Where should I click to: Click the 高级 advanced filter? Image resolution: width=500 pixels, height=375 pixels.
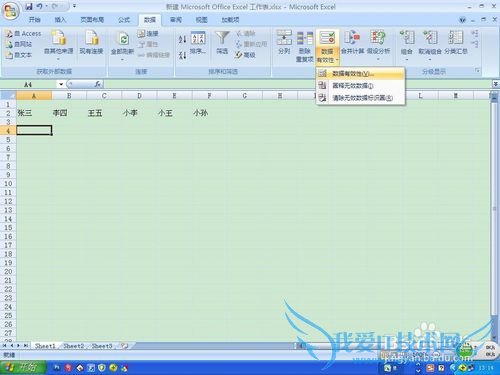[245, 55]
